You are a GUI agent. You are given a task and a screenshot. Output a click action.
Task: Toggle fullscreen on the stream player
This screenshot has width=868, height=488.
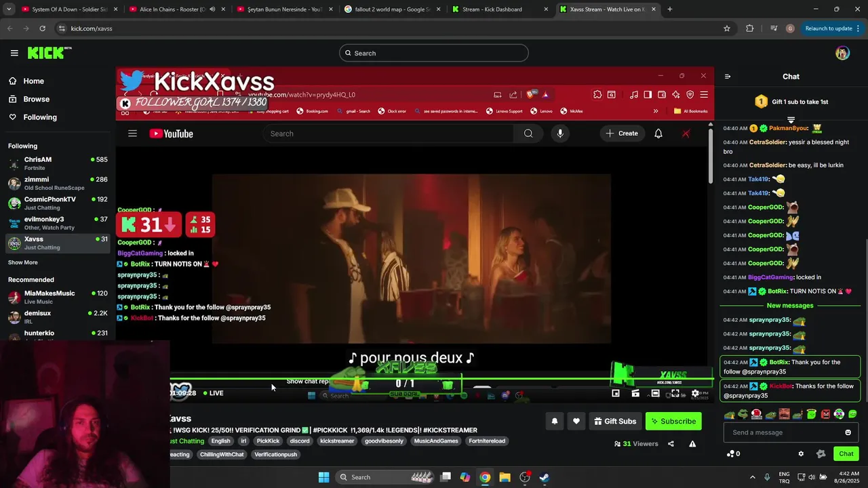[675, 393]
